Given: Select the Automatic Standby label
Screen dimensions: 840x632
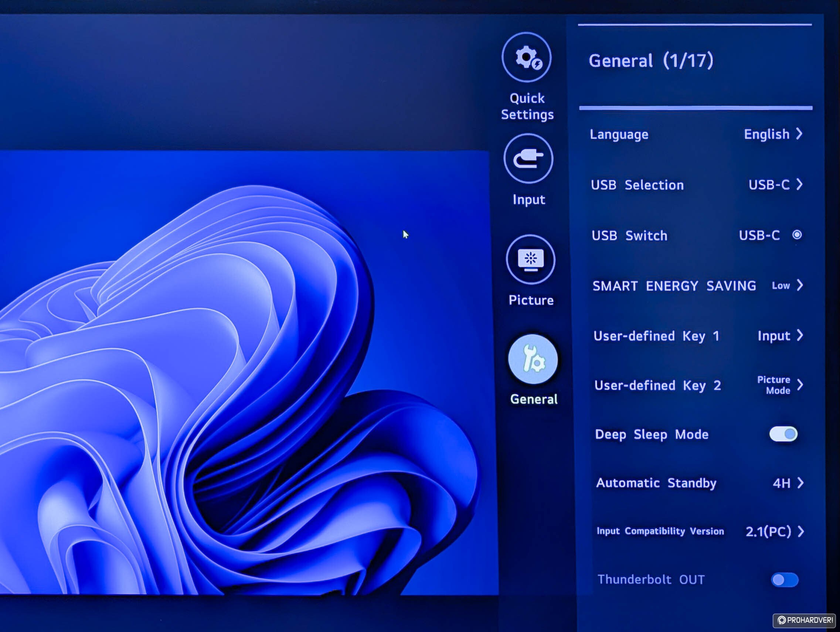Looking at the screenshot, I should 656,483.
